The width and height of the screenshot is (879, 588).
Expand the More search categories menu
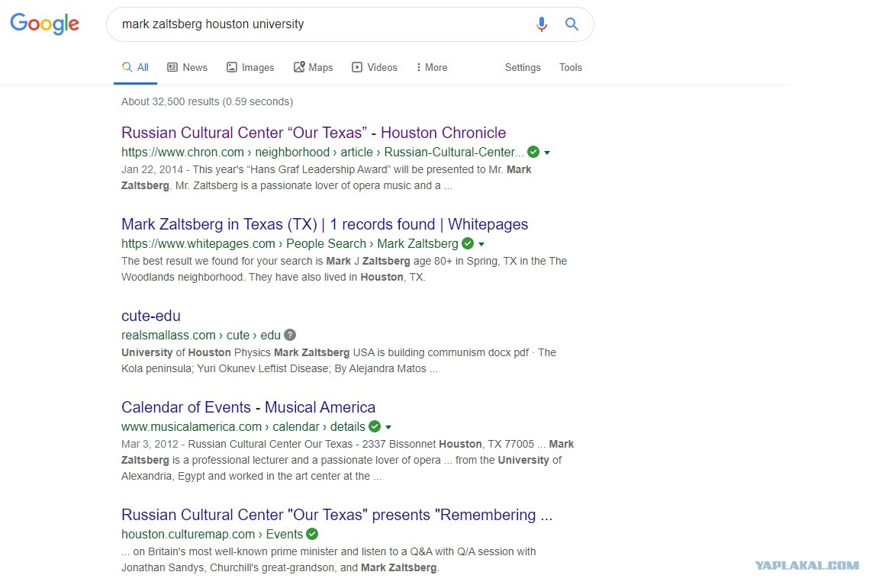[x=432, y=67]
